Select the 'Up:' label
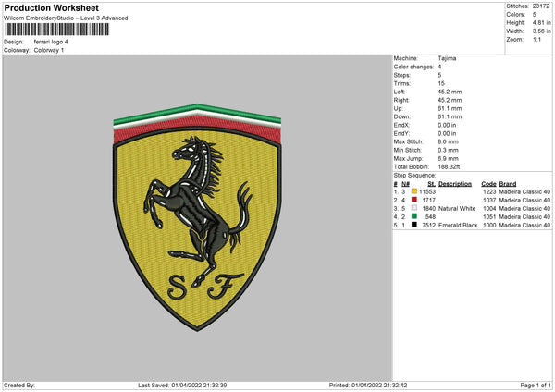 tap(398, 108)
